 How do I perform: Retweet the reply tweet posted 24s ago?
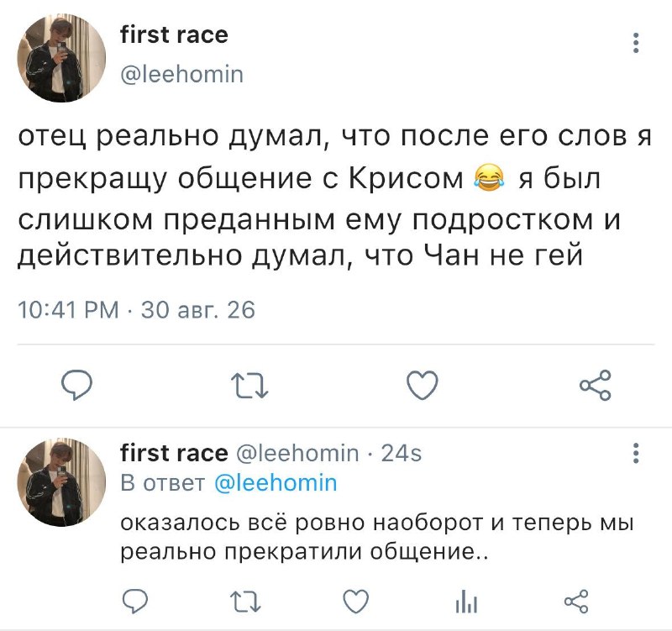(245, 601)
